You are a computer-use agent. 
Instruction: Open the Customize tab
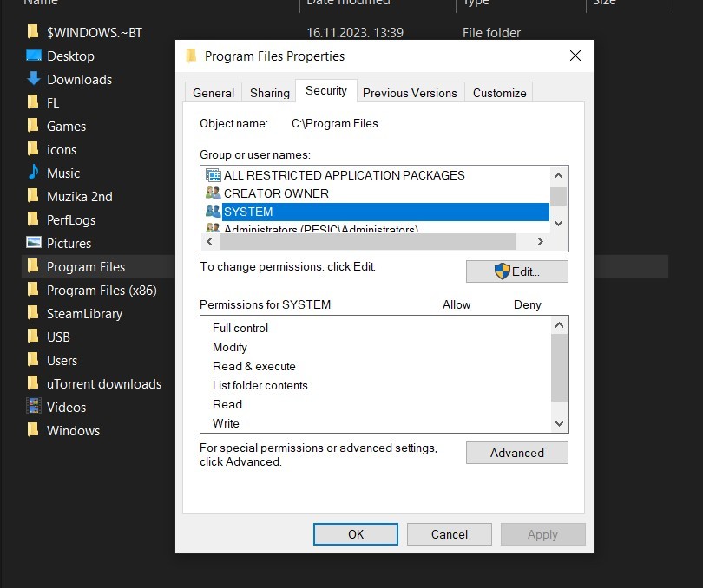click(499, 93)
